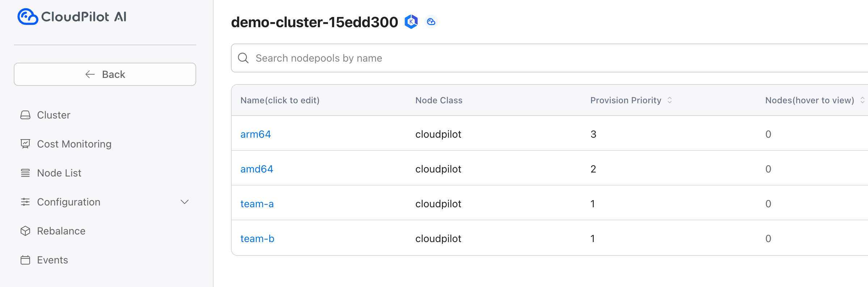This screenshot has height=287, width=868.
Task: Click the Rebalance cube icon
Action: 25,231
